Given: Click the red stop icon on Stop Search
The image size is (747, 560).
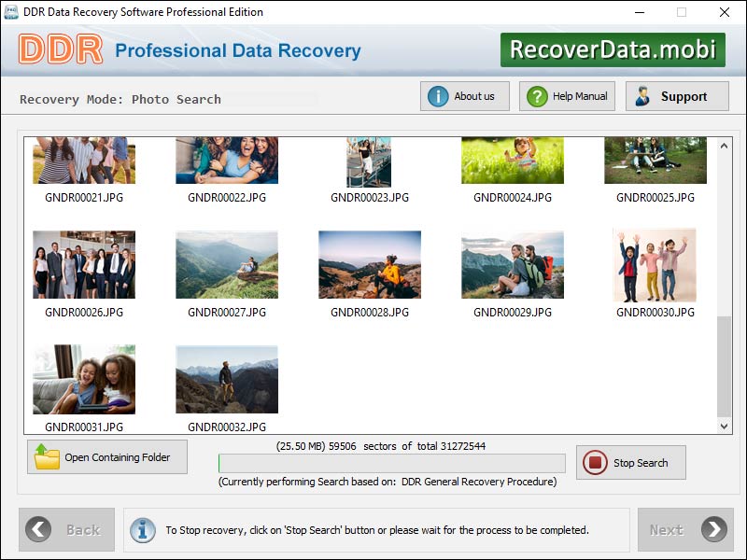Looking at the screenshot, I should tap(595, 462).
